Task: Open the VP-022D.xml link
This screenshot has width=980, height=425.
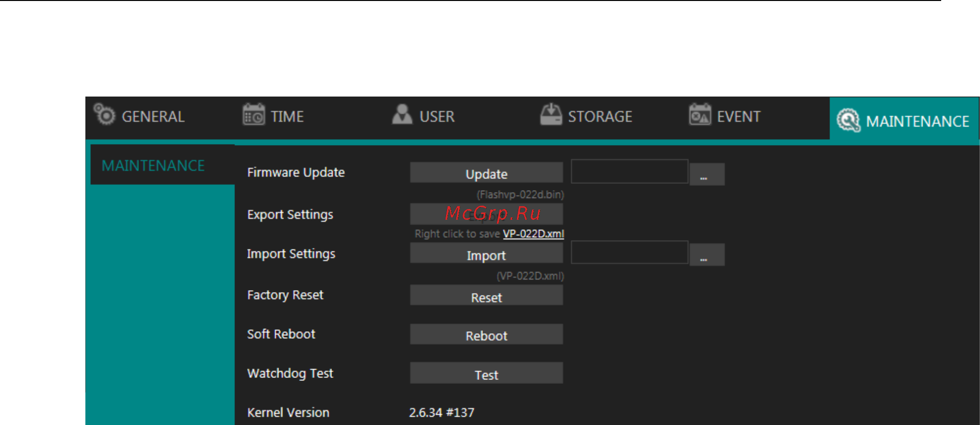Action: point(533,234)
